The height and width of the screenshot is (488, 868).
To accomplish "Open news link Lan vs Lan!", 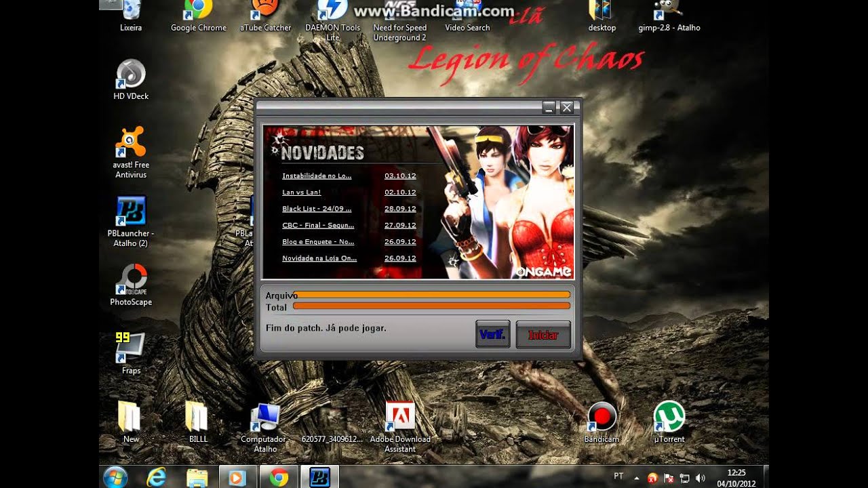I will 302,192.
